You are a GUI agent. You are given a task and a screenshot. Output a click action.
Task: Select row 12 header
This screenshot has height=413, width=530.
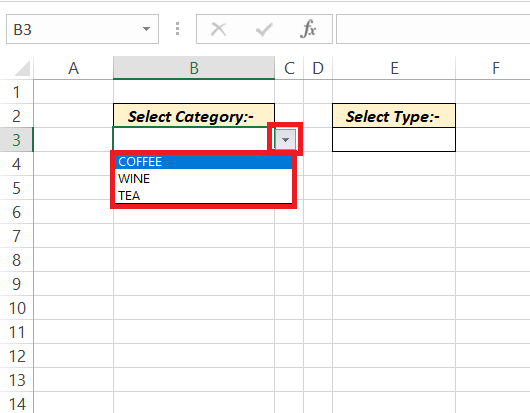pos(17,356)
